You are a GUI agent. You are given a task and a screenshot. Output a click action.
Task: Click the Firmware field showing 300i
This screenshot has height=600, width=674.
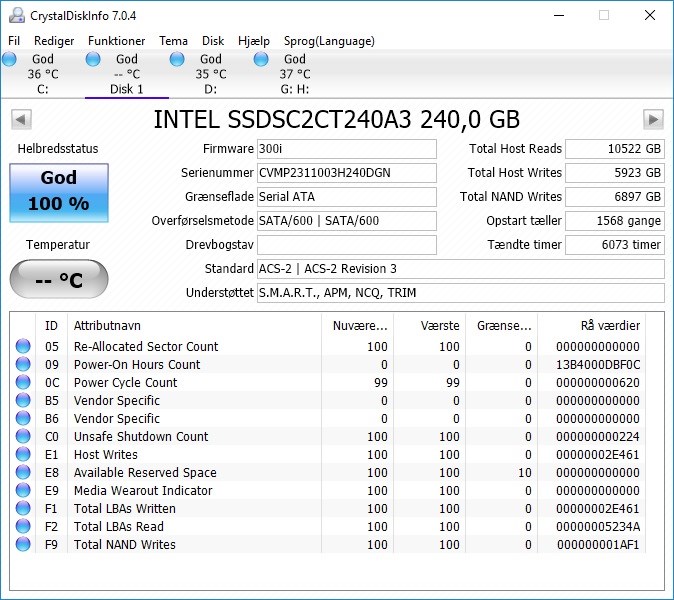point(347,149)
